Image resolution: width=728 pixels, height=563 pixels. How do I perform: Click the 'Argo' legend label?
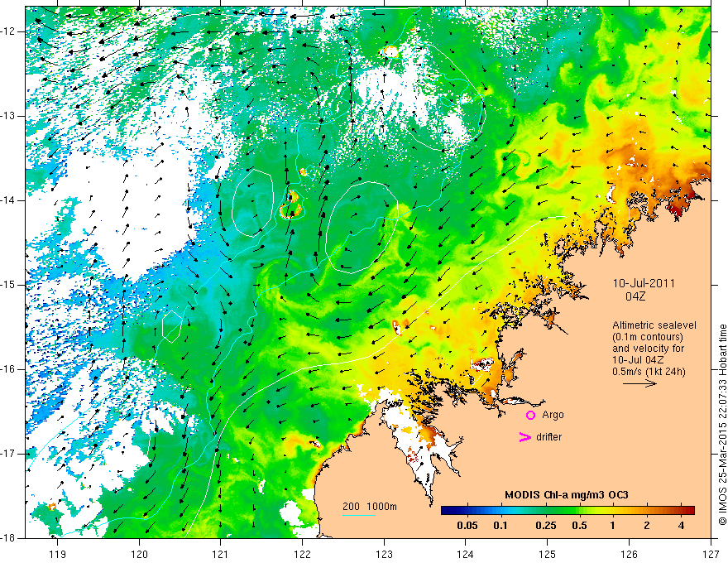pyautogui.click(x=553, y=415)
